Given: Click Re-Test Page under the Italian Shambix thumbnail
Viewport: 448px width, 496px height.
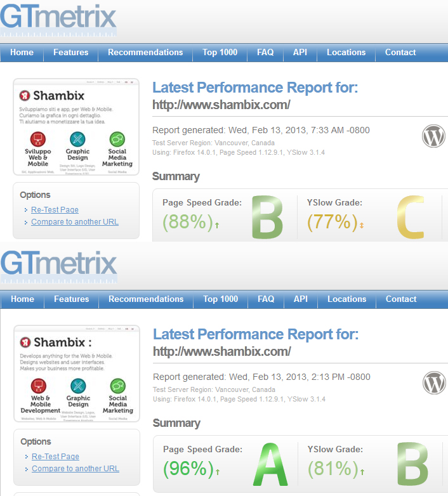Looking at the screenshot, I should pyautogui.click(x=55, y=210).
